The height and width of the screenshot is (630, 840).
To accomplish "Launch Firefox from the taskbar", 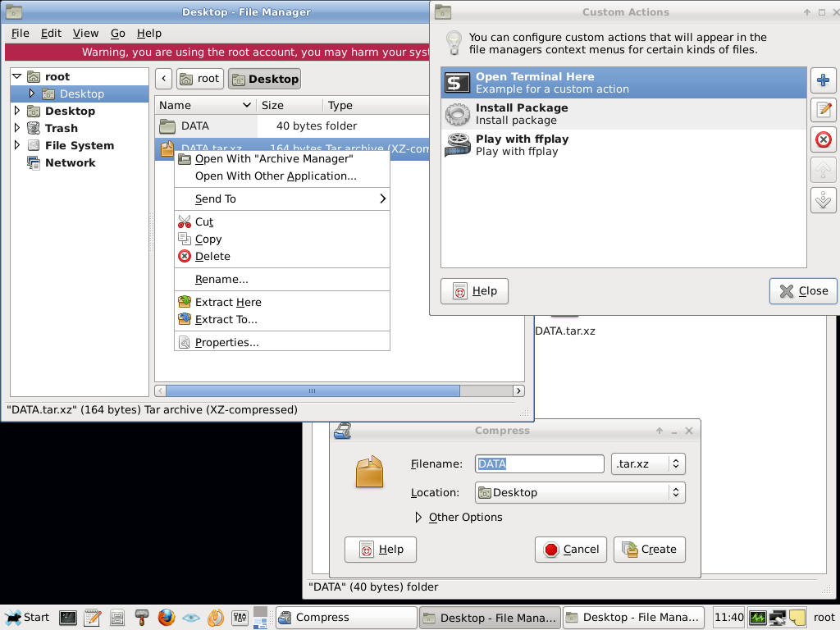I will (x=167, y=617).
